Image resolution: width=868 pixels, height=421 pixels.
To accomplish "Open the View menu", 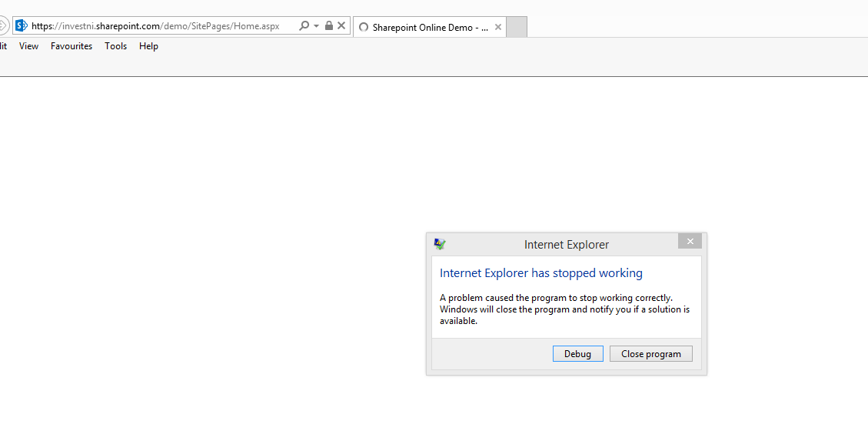I will click(x=28, y=46).
